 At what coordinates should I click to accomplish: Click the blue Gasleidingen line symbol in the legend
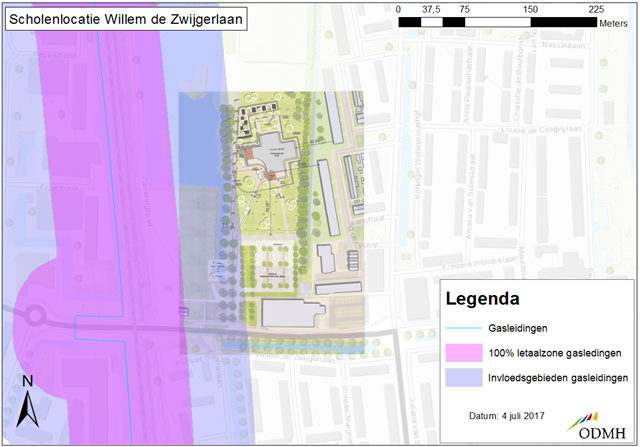pos(464,328)
